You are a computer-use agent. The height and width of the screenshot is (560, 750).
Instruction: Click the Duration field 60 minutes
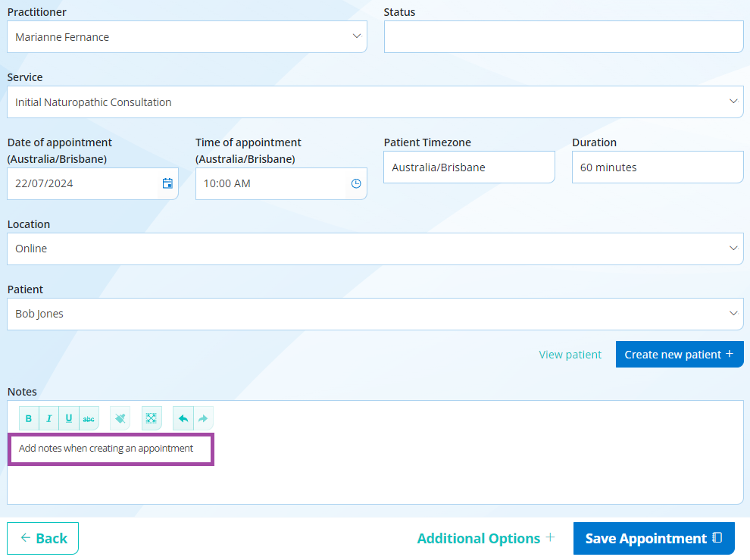(x=658, y=167)
